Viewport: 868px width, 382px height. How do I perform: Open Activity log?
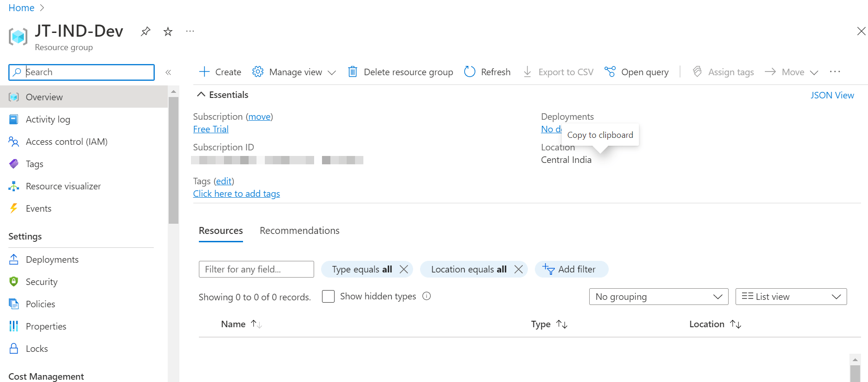tap(84, 119)
